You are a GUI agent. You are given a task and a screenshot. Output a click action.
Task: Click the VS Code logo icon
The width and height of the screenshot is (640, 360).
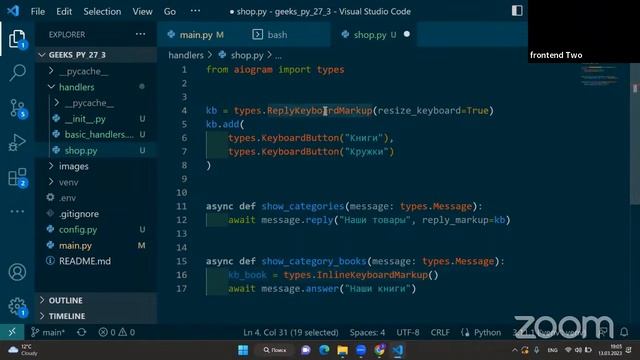13,11
